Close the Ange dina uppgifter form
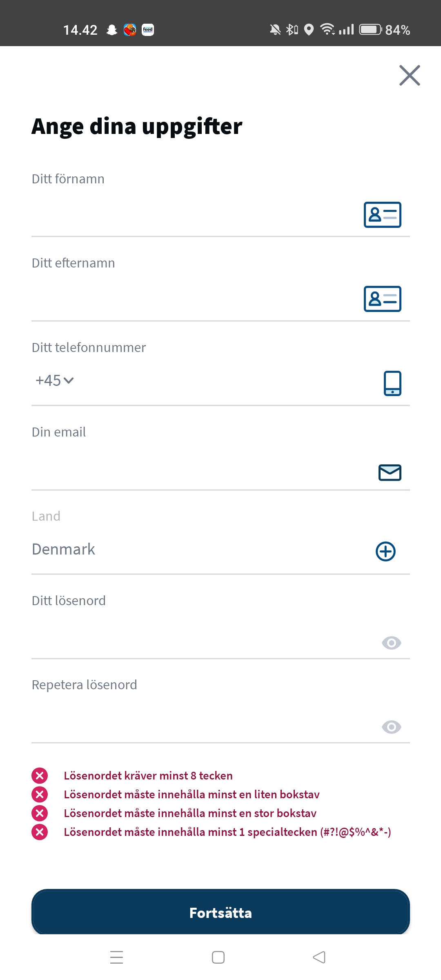Viewport: 441px width, 980px height. point(410,76)
